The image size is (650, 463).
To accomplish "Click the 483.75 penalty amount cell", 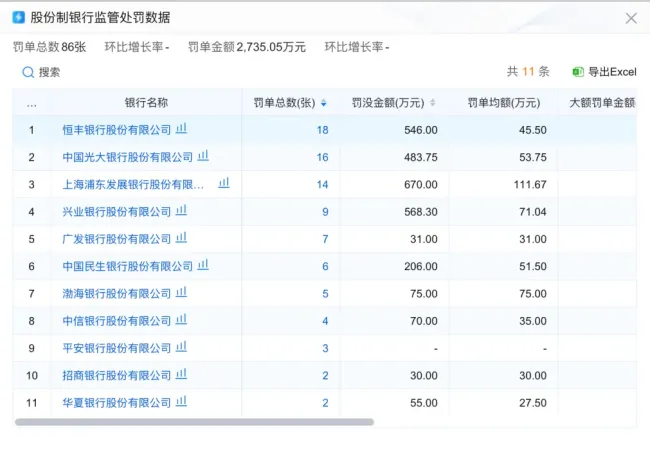I will [x=421, y=158].
